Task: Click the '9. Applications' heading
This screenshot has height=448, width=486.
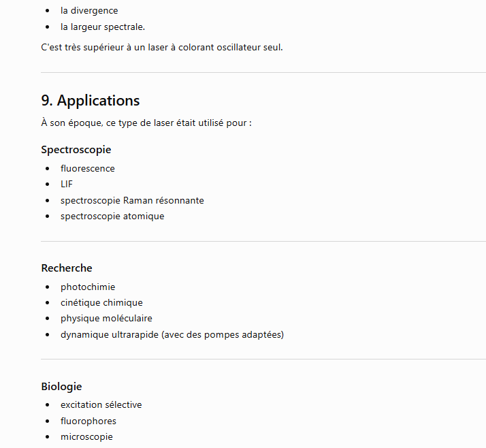Action: 91,101
